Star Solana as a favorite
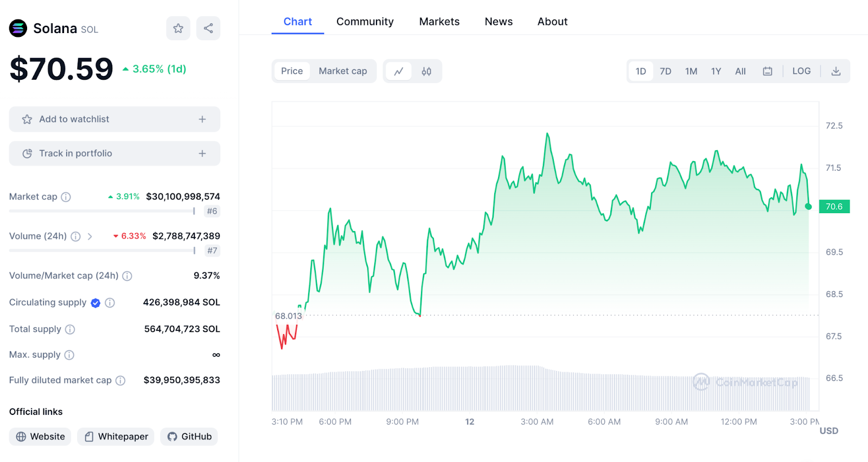Image resolution: width=868 pixels, height=462 pixels. click(178, 28)
